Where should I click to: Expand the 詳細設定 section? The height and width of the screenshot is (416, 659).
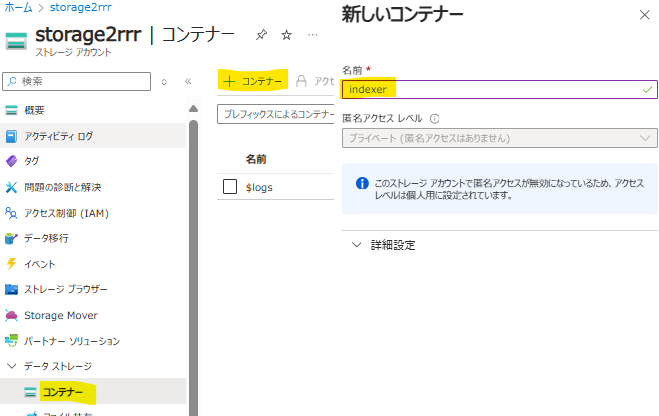pos(384,245)
